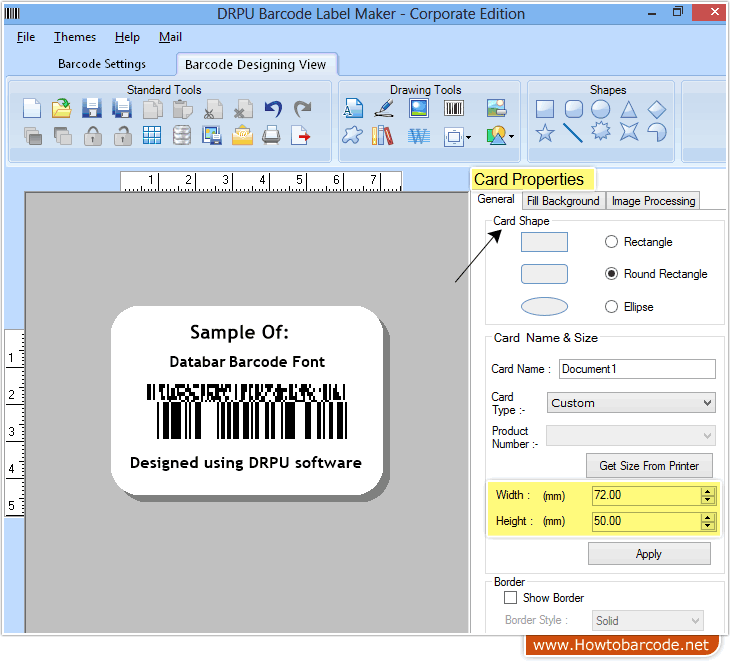Select the barcode image on the label

pyautogui.click(x=246, y=411)
